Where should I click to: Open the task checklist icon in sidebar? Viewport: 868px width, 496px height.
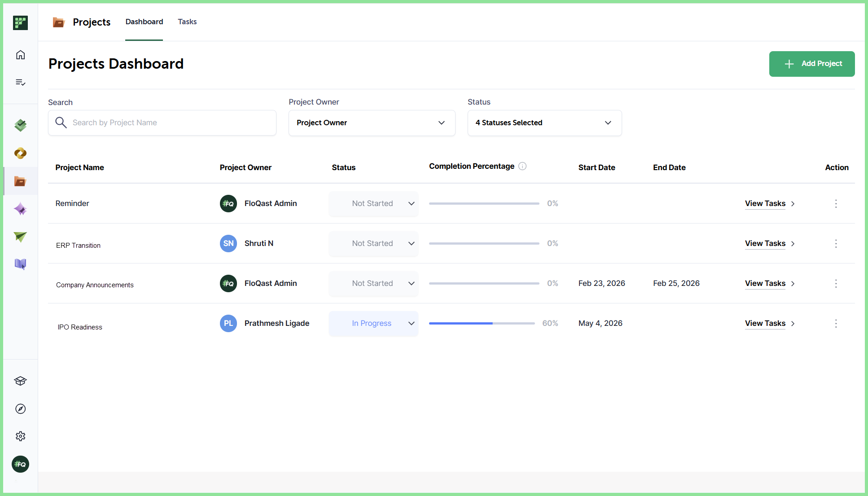pyautogui.click(x=20, y=82)
